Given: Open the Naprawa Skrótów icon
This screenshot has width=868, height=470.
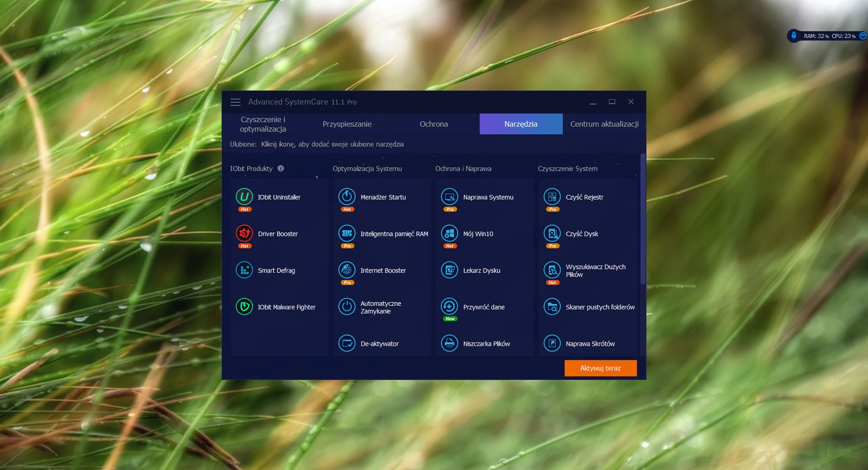Looking at the screenshot, I should pyautogui.click(x=552, y=343).
